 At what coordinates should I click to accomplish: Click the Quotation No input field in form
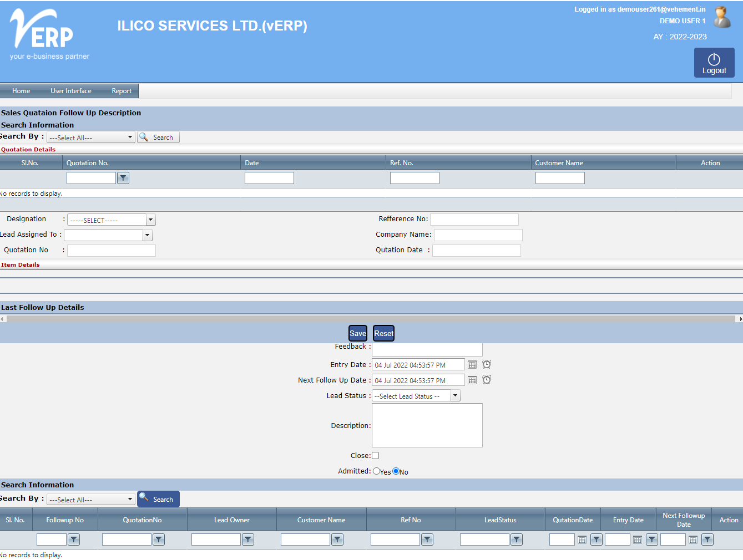pos(112,251)
